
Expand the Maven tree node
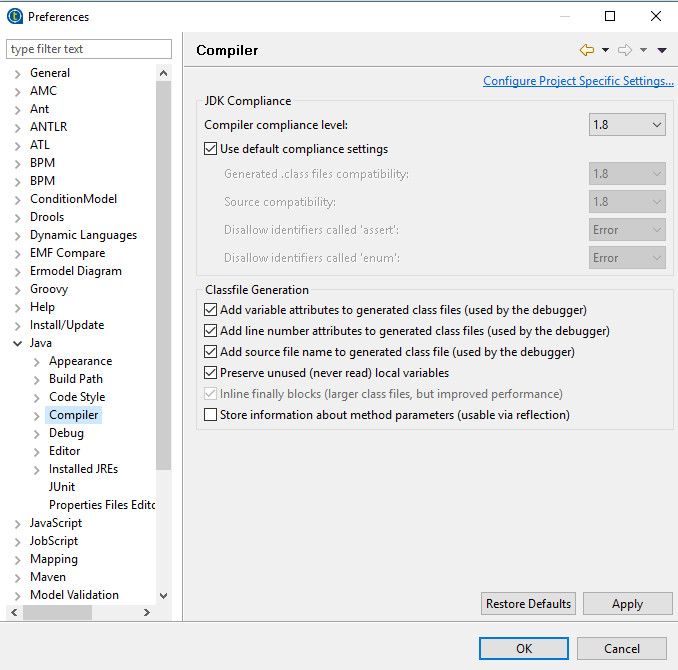pyautogui.click(x=17, y=578)
